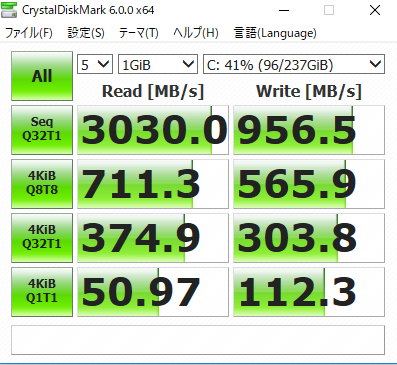397x365 pixels.
Task: Open the 言語(Language) menu
Action: [275, 33]
